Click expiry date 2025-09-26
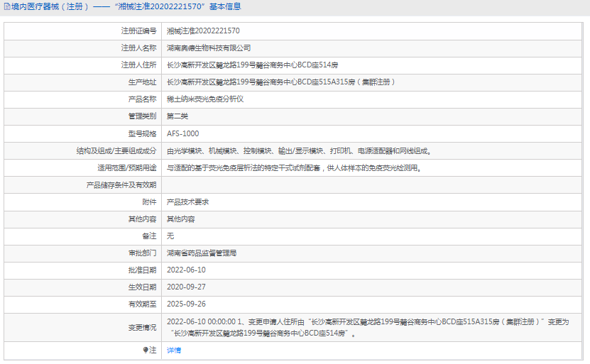The height and width of the screenshot is (364, 590). (x=186, y=304)
